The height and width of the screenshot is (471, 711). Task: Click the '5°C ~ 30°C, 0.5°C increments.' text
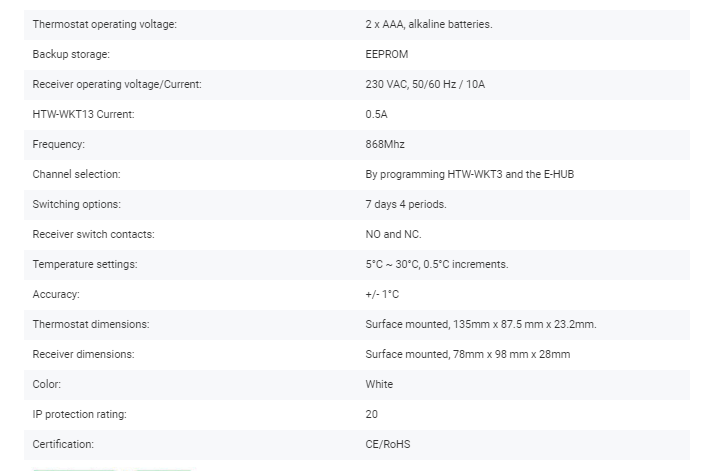click(437, 264)
